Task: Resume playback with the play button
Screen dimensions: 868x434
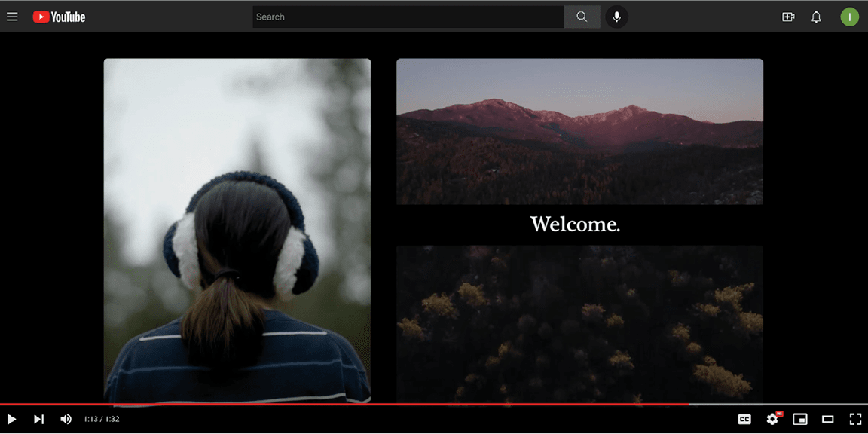Action: [12, 419]
